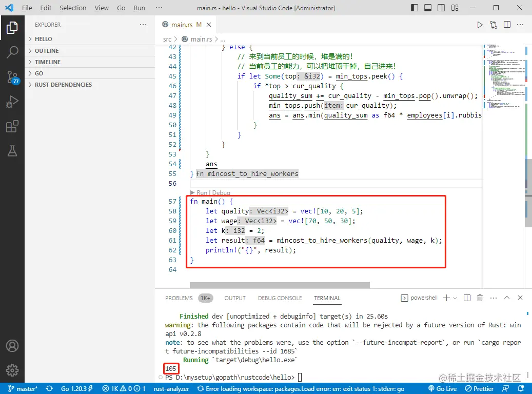Open the Run and Debug view

[x=12, y=102]
